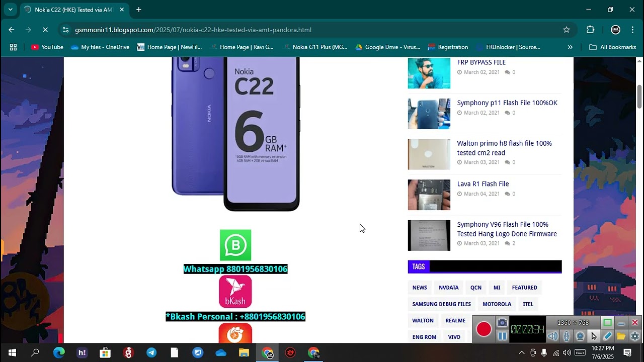
Task: Close the Nokia C22 tab
Action: click(122, 10)
